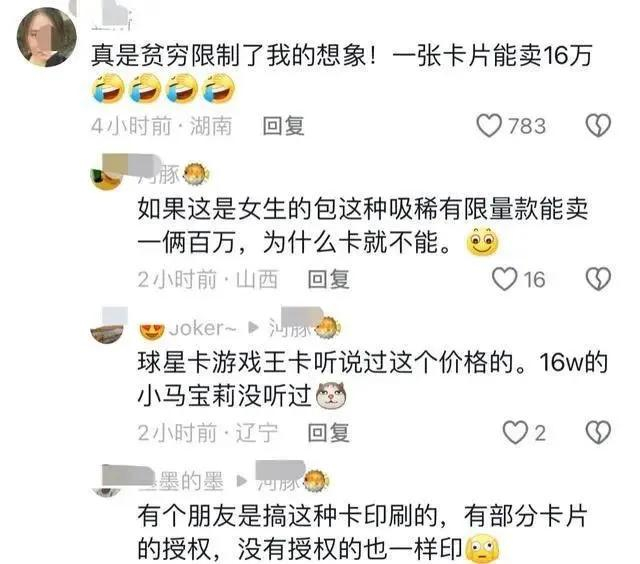The width and height of the screenshot is (640, 564).
Task: Like the Liaoning reply with 2 likes
Action: click(x=515, y=433)
